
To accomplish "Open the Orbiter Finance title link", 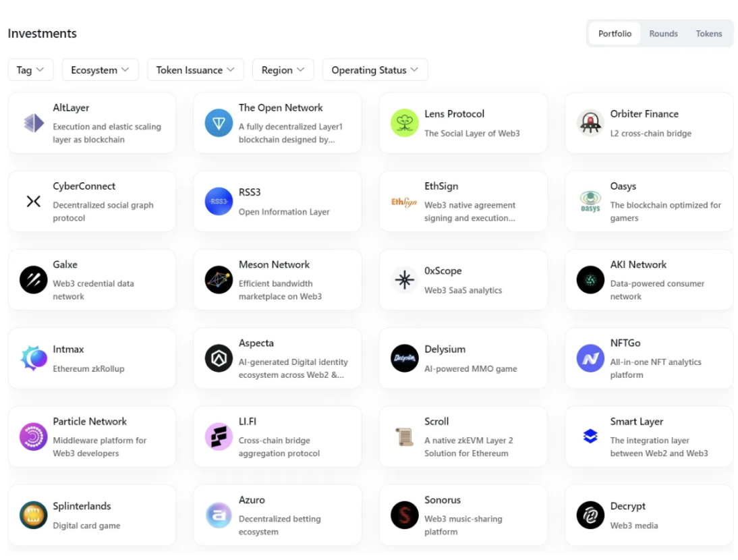I will 644,114.
